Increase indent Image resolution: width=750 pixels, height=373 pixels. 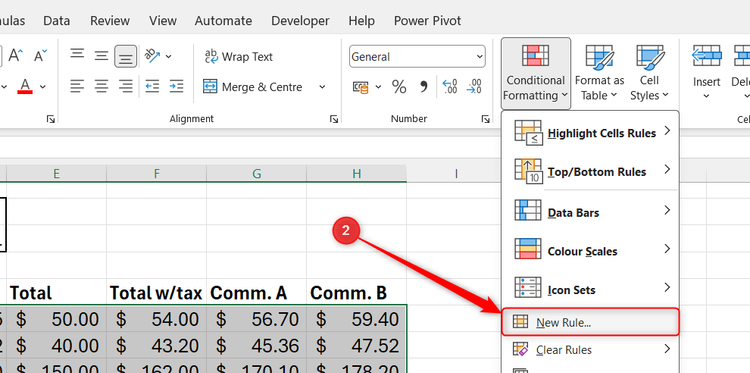(x=176, y=87)
